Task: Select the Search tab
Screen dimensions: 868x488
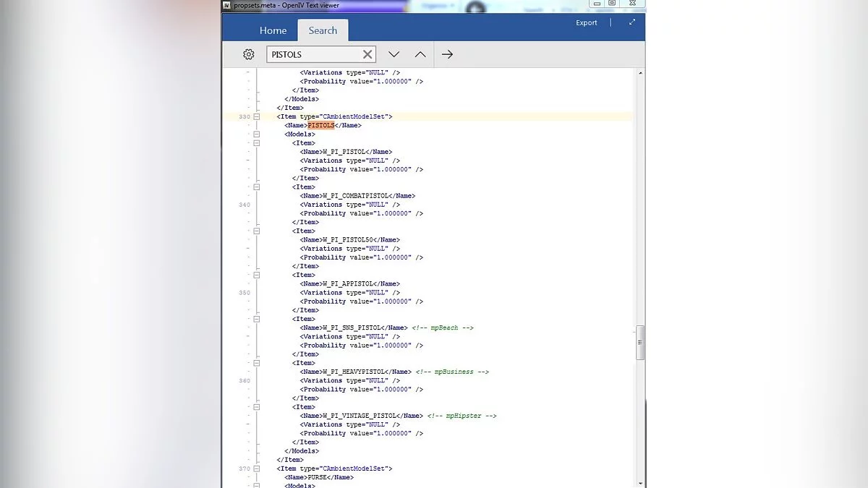Action: point(323,30)
